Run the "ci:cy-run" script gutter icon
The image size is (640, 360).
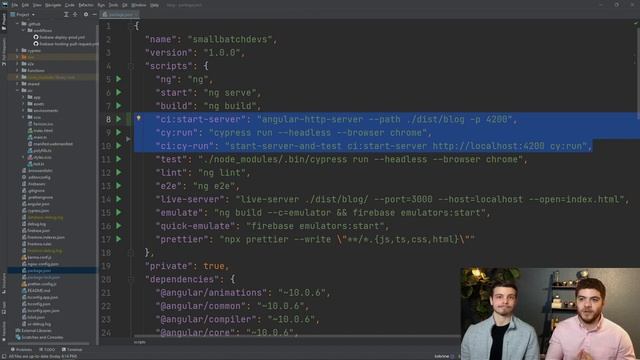pos(119,146)
